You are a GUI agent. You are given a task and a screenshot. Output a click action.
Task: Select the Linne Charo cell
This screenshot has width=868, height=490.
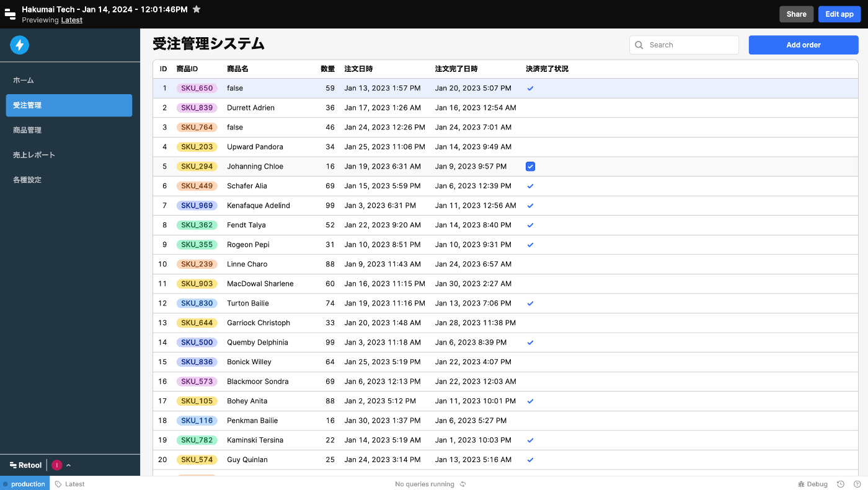click(247, 264)
